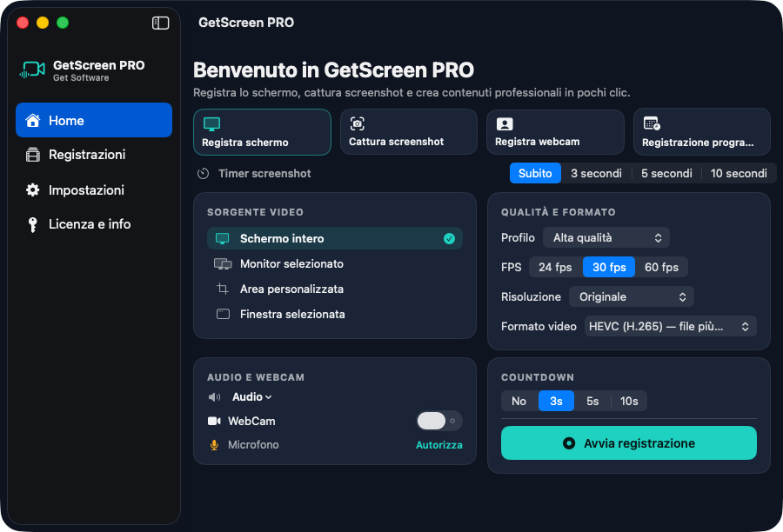
Task: Click Registrazione programmata card
Action: (702, 132)
